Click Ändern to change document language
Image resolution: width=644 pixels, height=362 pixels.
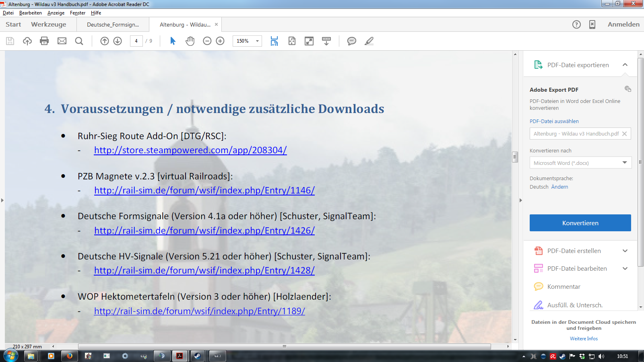[559, 187]
